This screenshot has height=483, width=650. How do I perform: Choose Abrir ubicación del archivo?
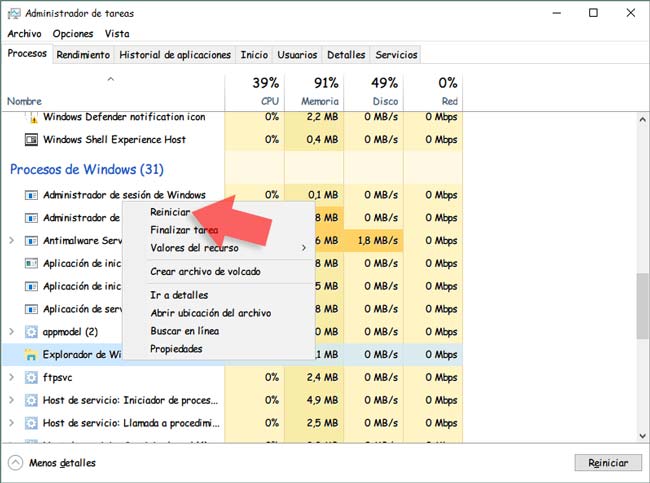click(x=211, y=313)
